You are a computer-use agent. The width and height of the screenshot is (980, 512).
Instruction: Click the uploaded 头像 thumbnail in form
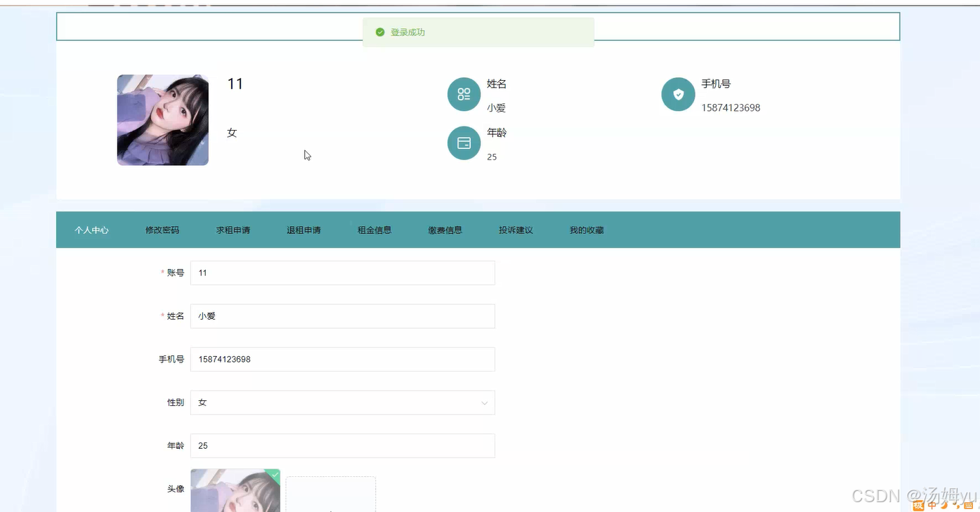point(235,490)
